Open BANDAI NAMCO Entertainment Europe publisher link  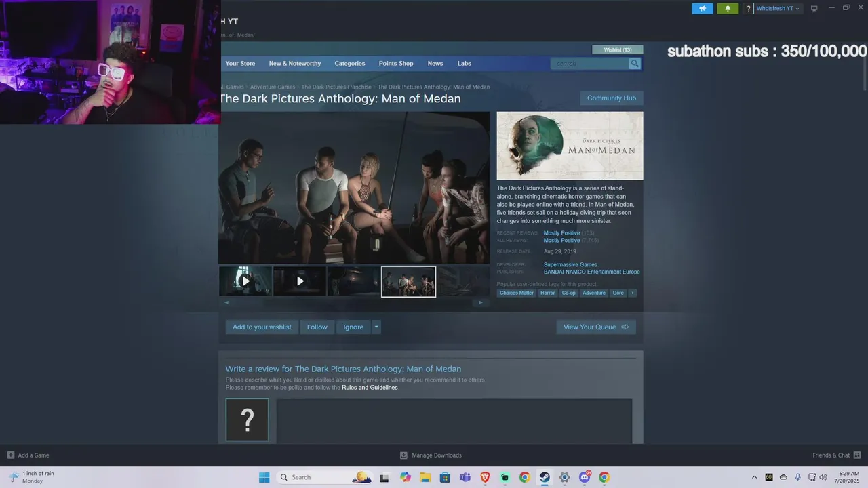tap(591, 272)
